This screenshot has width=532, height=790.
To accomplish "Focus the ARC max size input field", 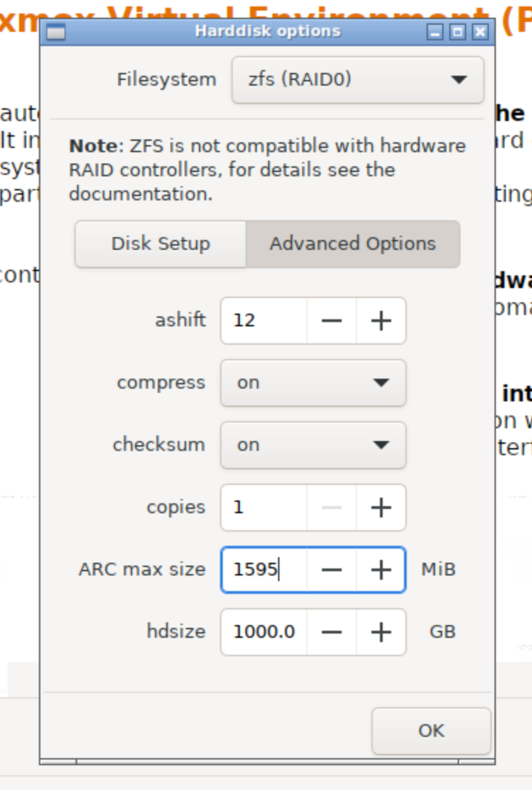I will (265, 570).
